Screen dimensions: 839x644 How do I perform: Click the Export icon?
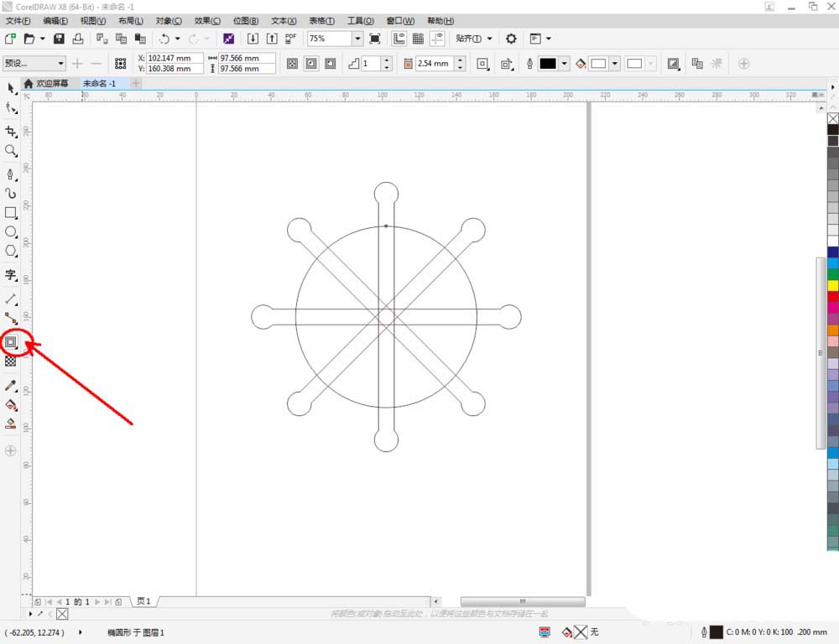(x=273, y=39)
